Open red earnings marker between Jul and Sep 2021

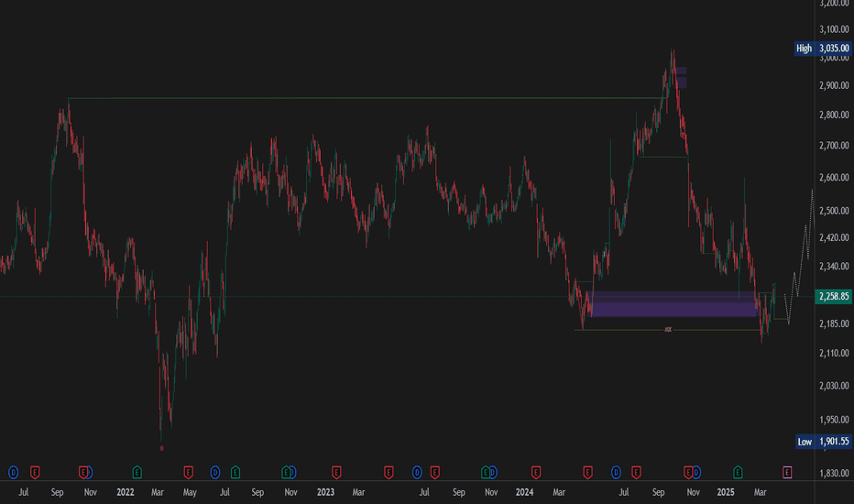[35, 473]
